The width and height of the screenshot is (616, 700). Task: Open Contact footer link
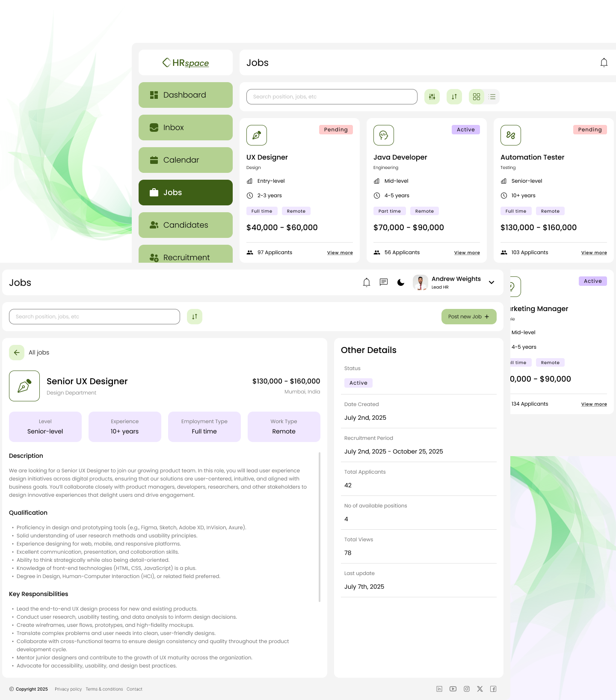(134, 689)
